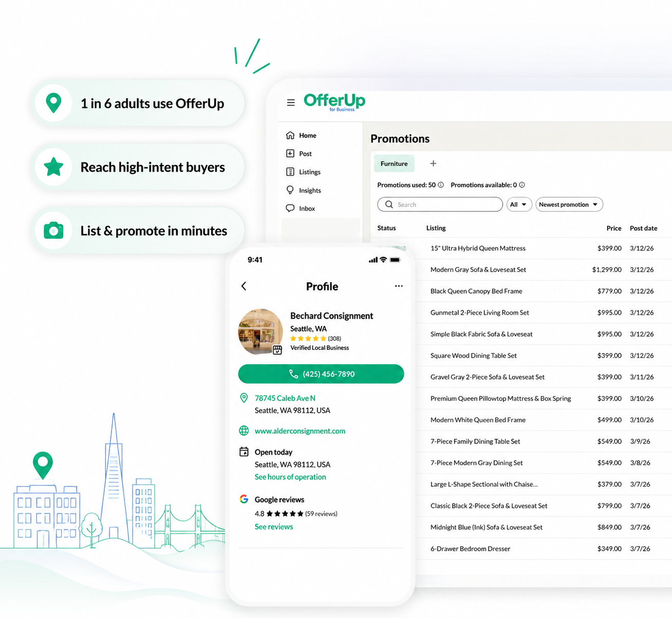Screen dimensions: 672x618
Task: Click the Listings document icon
Action: 290,172
